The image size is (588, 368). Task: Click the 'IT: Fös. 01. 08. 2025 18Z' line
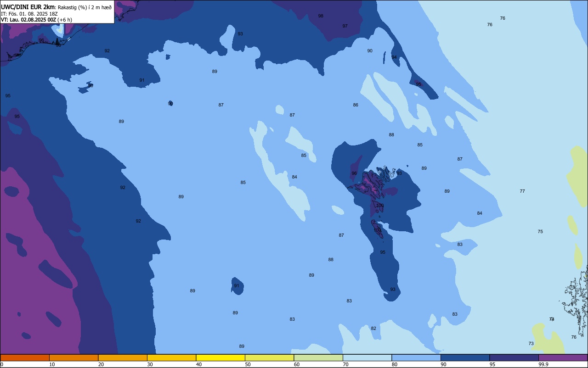[x=29, y=14]
